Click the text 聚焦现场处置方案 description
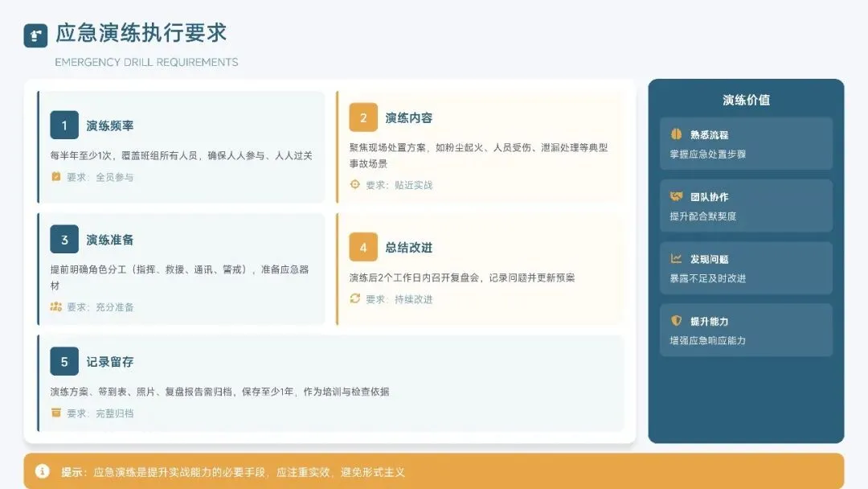 coord(478,155)
